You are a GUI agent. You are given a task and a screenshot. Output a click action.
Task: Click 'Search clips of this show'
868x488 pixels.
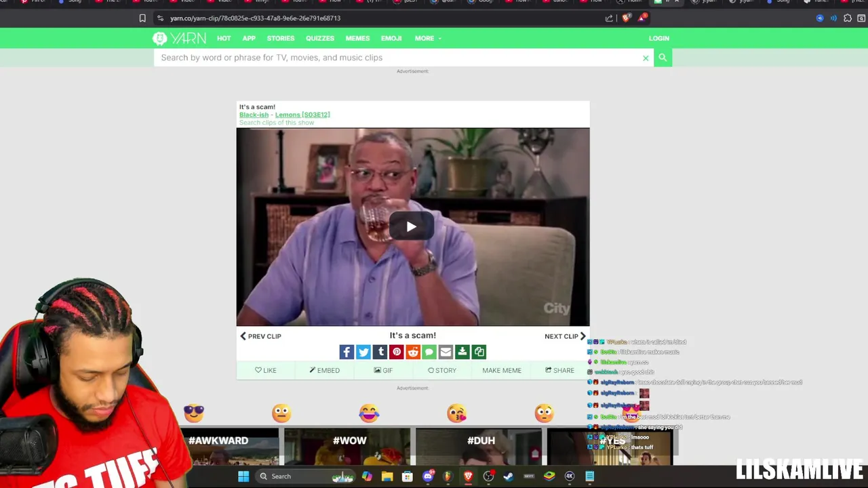[277, 123]
